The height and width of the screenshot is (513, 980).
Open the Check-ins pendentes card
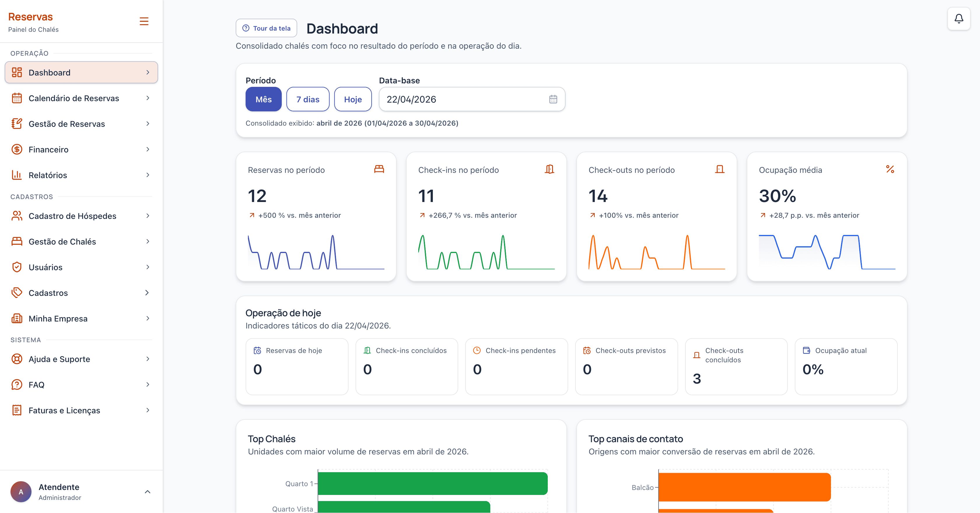pyautogui.click(x=516, y=367)
